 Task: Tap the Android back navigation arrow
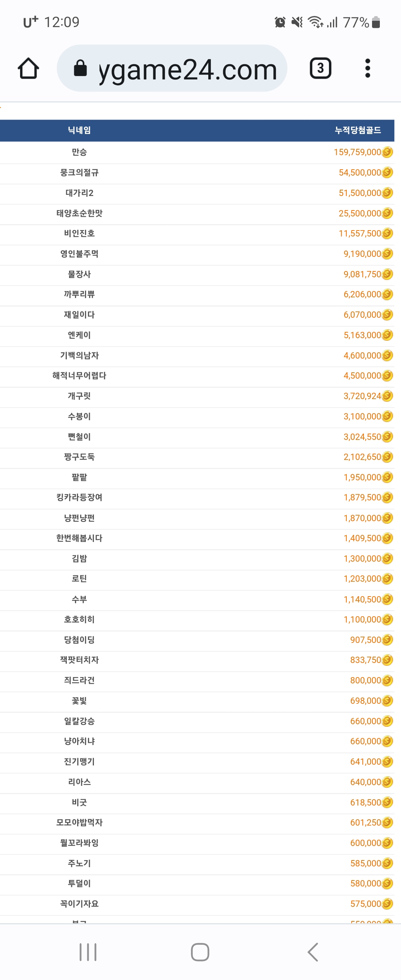pyautogui.click(x=313, y=952)
